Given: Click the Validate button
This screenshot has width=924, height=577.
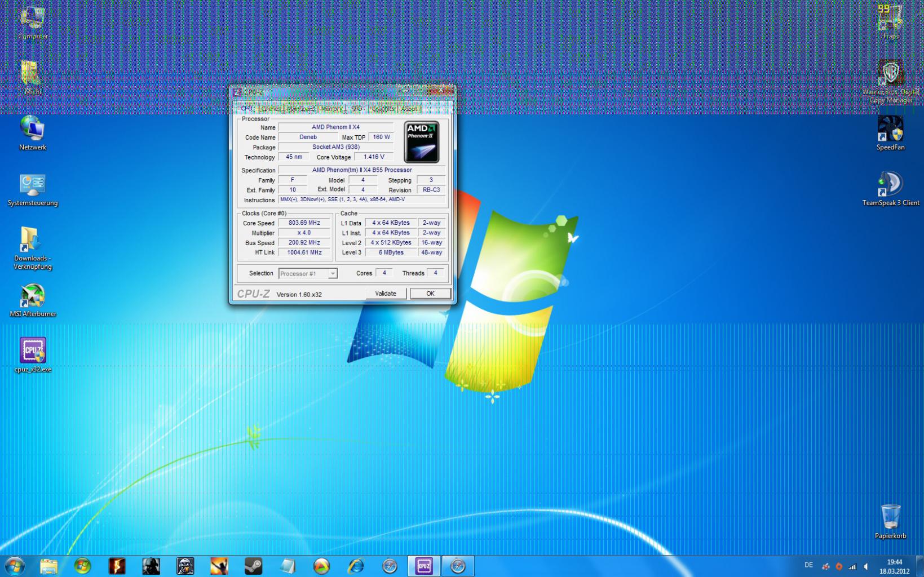Looking at the screenshot, I should click(386, 294).
